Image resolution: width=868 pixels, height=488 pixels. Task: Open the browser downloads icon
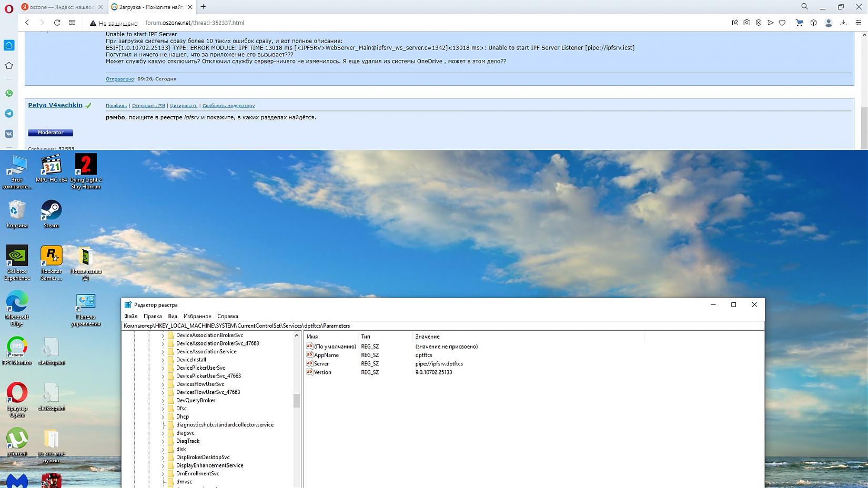coord(843,23)
